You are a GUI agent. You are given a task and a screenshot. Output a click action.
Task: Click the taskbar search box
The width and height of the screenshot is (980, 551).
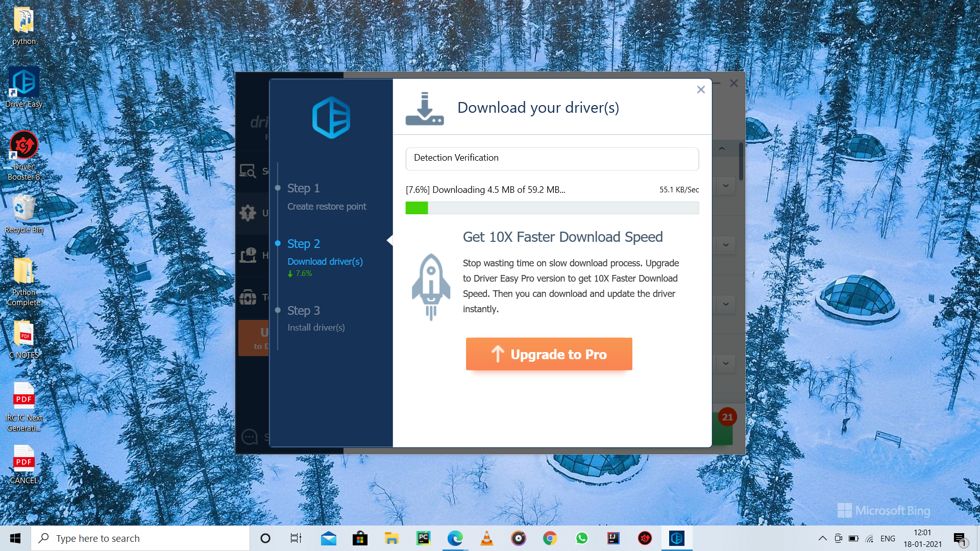(x=140, y=538)
